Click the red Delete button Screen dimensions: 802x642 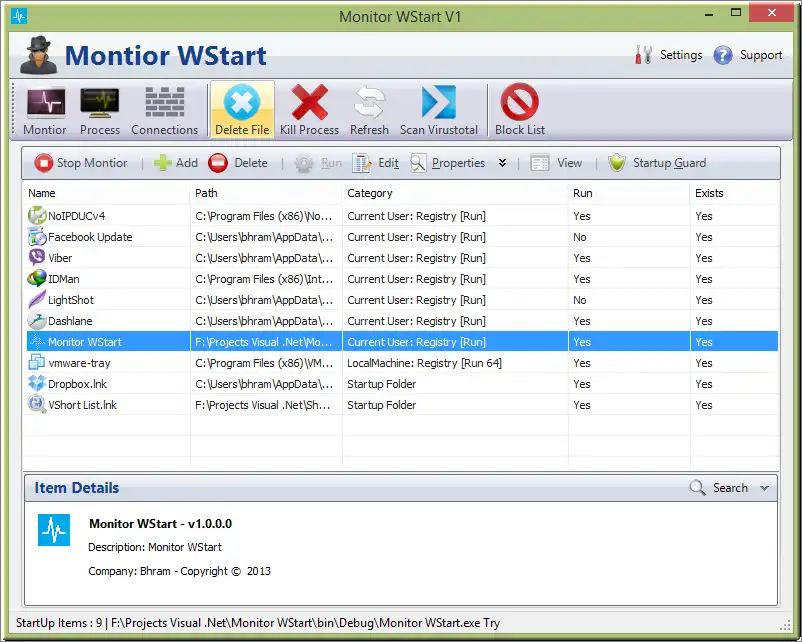pos(238,163)
